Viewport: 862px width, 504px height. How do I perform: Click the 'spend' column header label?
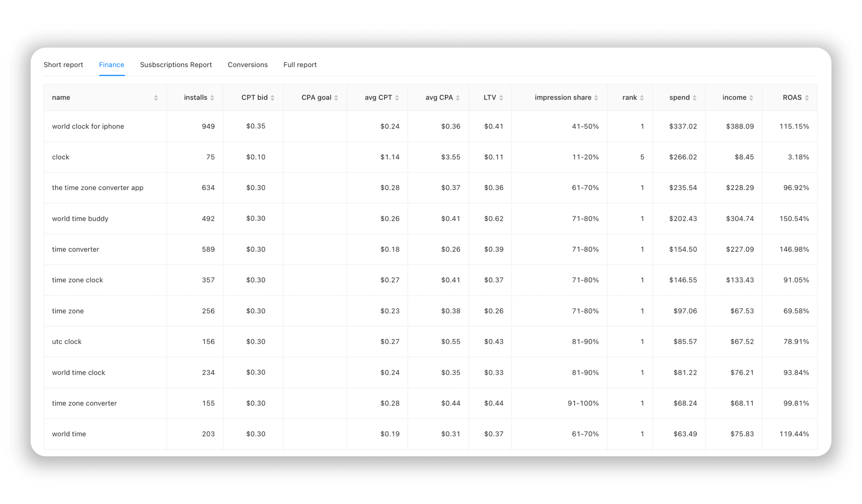[680, 97]
